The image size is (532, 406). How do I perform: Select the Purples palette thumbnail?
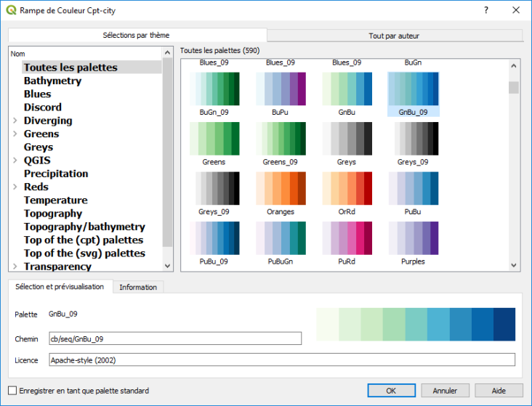(413, 237)
